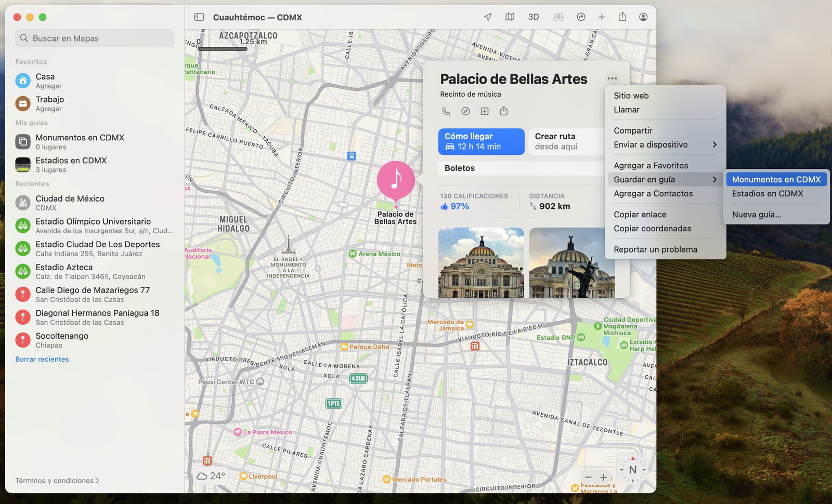The image size is (832, 504).
Task: Click the current location arrow icon
Action: 488,17
